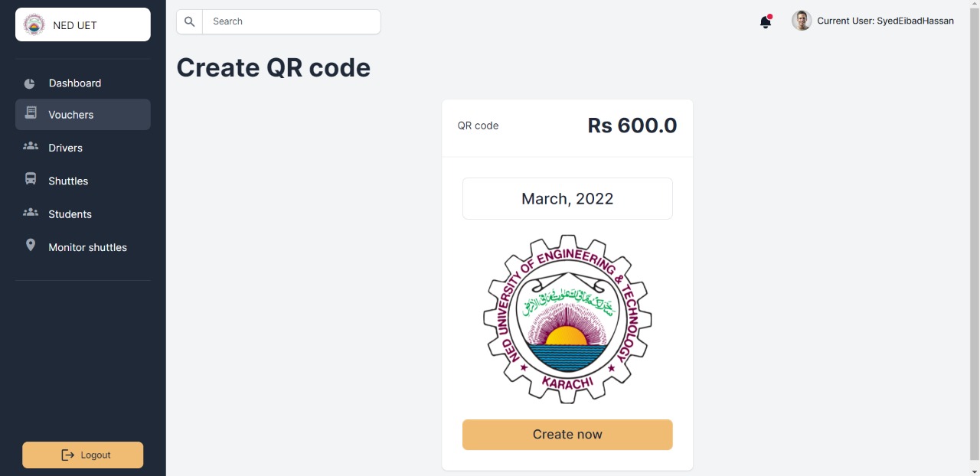Click the Vouchers receipt icon
This screenshot has height=476, width=980.
[x=31, y=113]
